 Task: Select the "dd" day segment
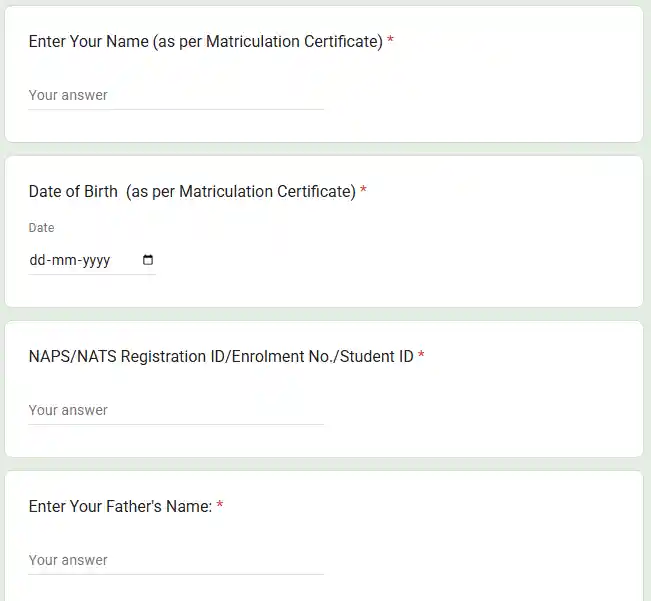38,261
